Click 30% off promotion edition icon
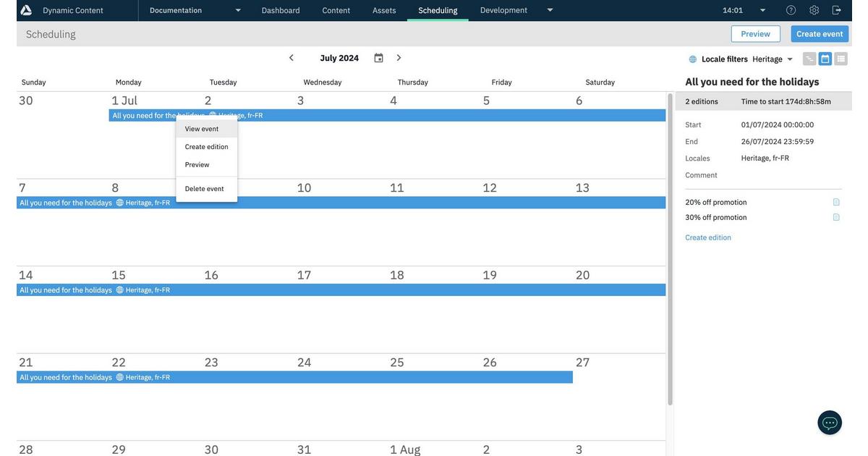Screen dimensions: 868x456 [836, 217]
